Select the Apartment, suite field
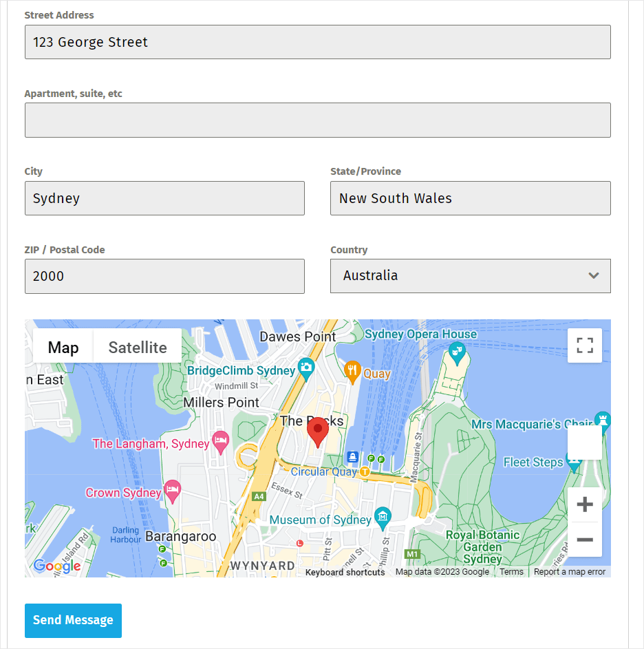Image resolution: width=644 pixels, height=649 pixels. (x=318, y=120)
